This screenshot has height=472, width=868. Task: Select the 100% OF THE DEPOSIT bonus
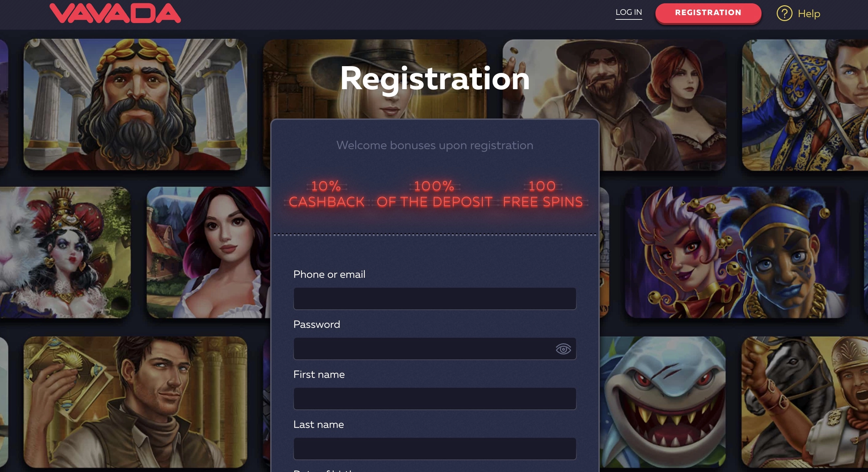434,194
